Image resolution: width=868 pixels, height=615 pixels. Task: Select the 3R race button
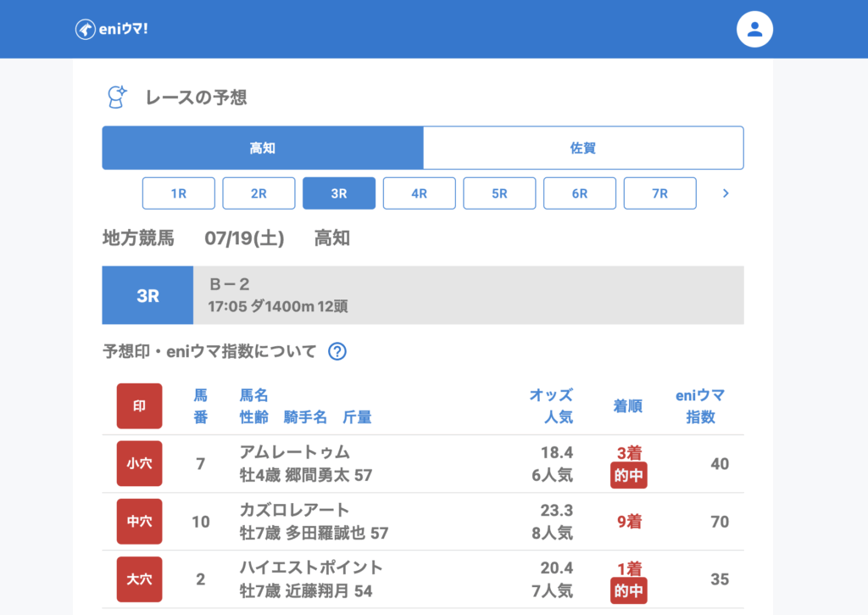[339, 193]
